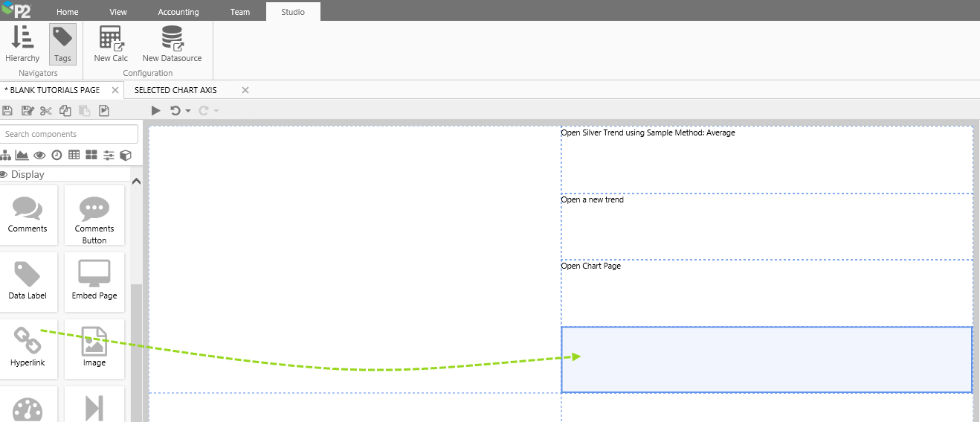Click the Search components field

pyautogui.click(x=69, y=134)
